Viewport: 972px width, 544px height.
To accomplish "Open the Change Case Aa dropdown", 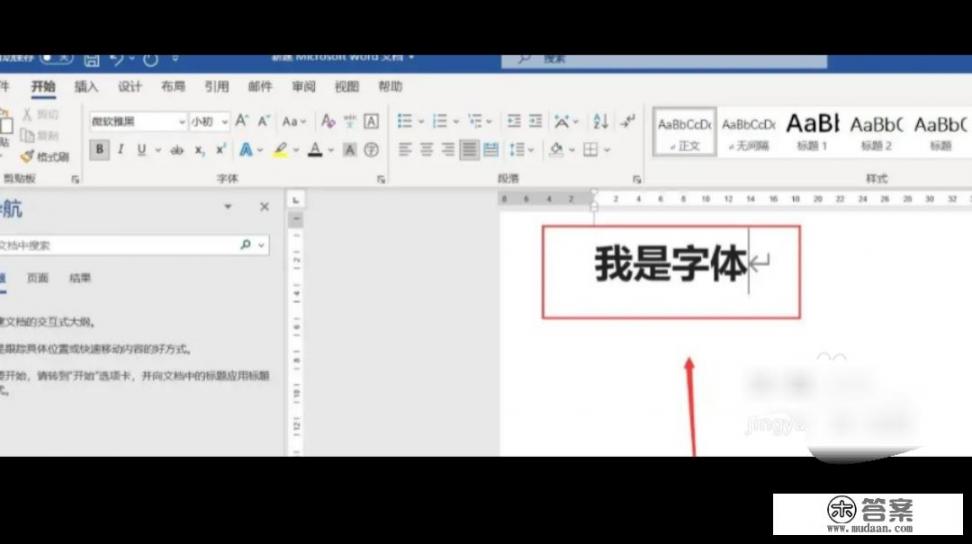I will tap(294, 121).
